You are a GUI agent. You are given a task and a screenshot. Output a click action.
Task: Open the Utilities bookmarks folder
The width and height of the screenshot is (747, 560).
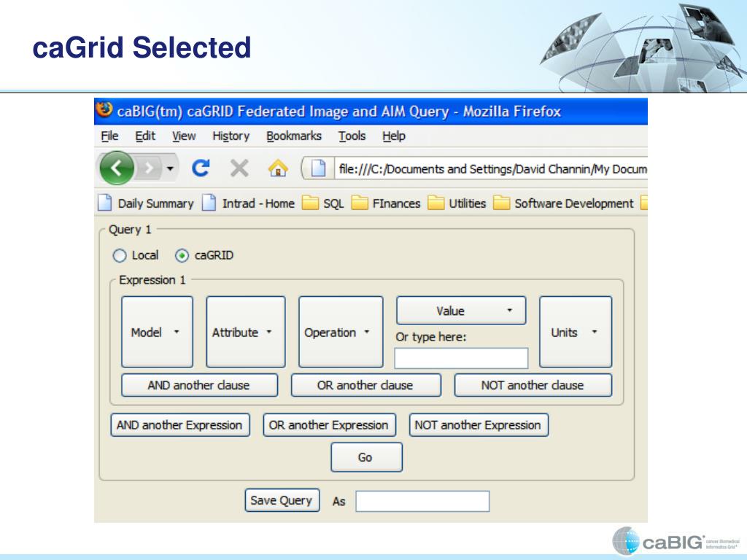457,203
